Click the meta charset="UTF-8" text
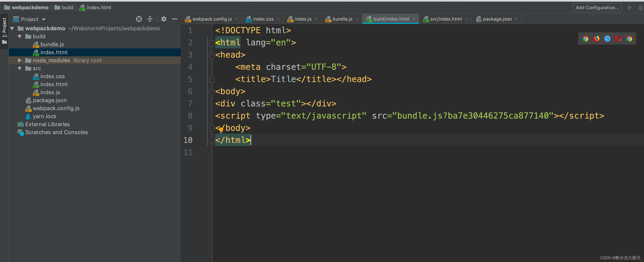 click(291, 67)
